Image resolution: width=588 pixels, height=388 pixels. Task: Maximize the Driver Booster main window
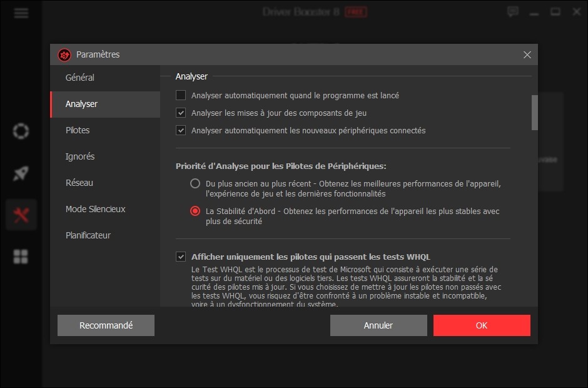pyautogui.click(x=555, y=12)
